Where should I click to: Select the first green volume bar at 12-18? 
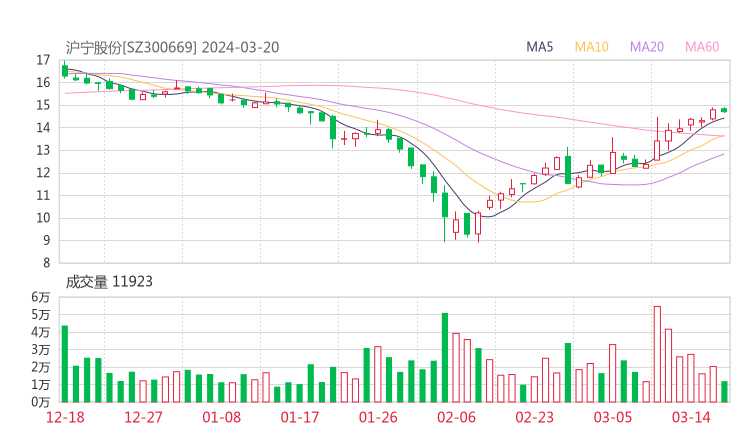(x=65, y=364)
